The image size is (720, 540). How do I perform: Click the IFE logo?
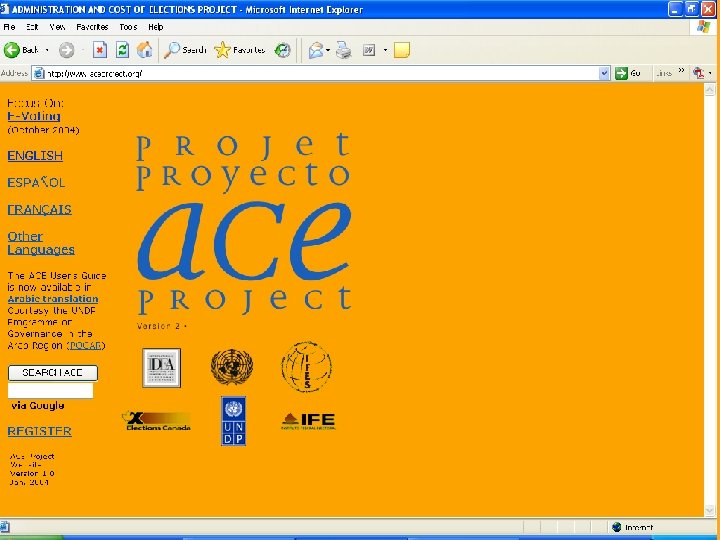click(x=308, y=421)
